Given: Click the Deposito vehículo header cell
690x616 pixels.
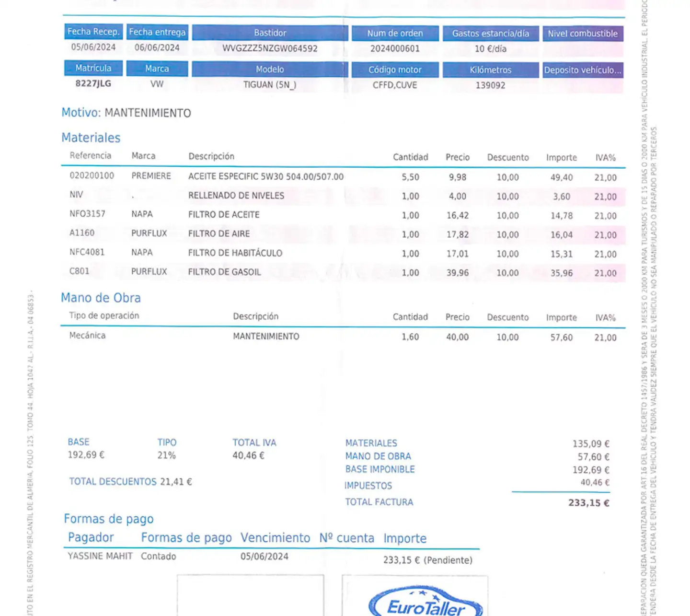Looking at the screenshot, I should (x=582, y=70).
